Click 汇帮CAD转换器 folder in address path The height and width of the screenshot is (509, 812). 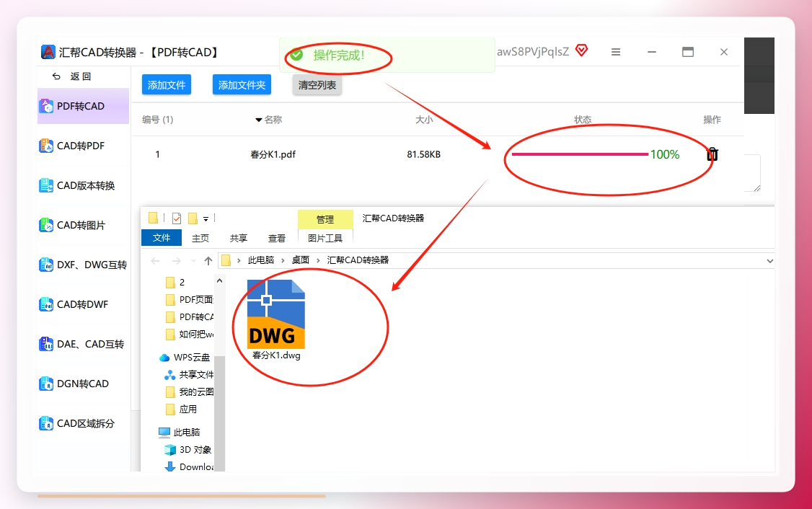pos(358,260)
